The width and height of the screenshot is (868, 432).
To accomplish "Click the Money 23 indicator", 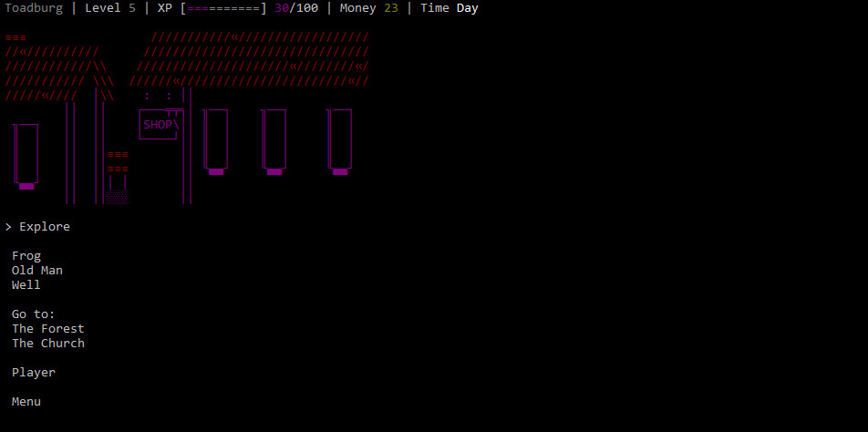I will (368, 8).
